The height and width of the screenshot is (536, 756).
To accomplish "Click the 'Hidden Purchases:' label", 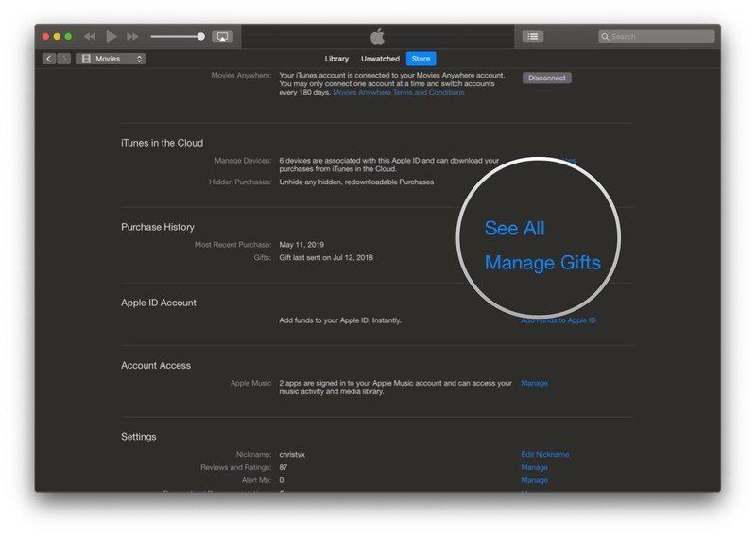I will [240, 182].
